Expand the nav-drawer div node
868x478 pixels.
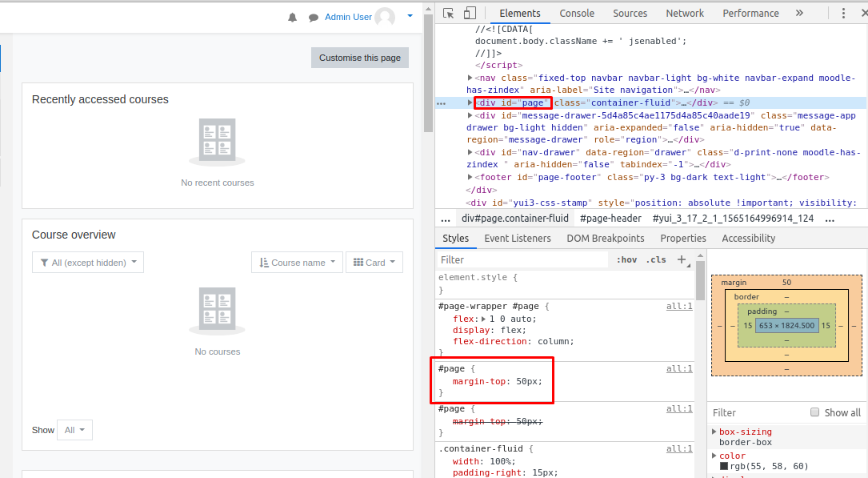pos(470,152)
